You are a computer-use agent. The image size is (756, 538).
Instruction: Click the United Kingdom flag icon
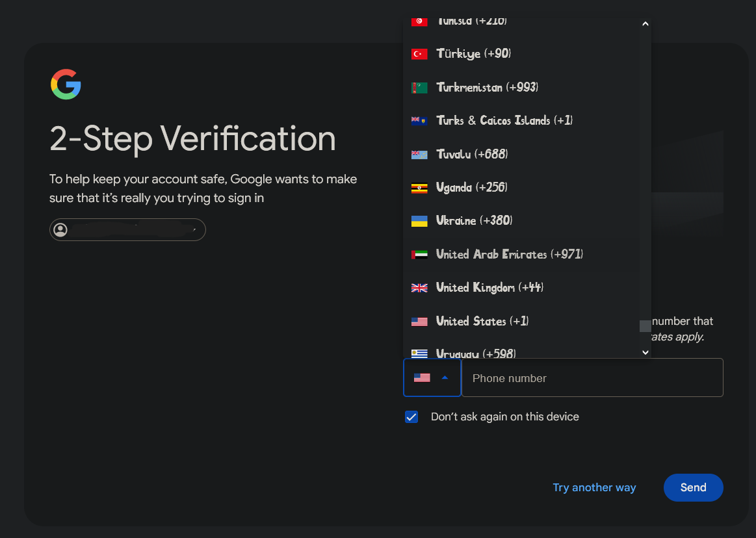tap(419, 288)
